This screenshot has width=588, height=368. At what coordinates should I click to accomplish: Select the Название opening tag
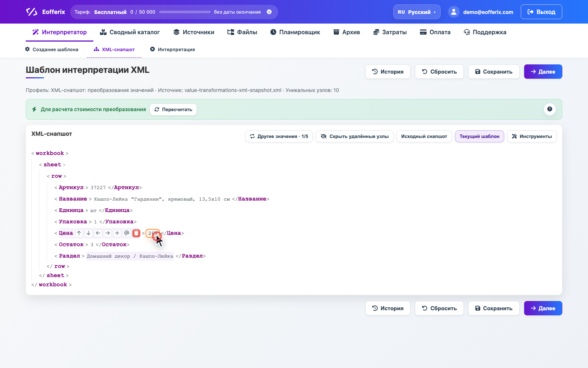[x=73, y=199]
